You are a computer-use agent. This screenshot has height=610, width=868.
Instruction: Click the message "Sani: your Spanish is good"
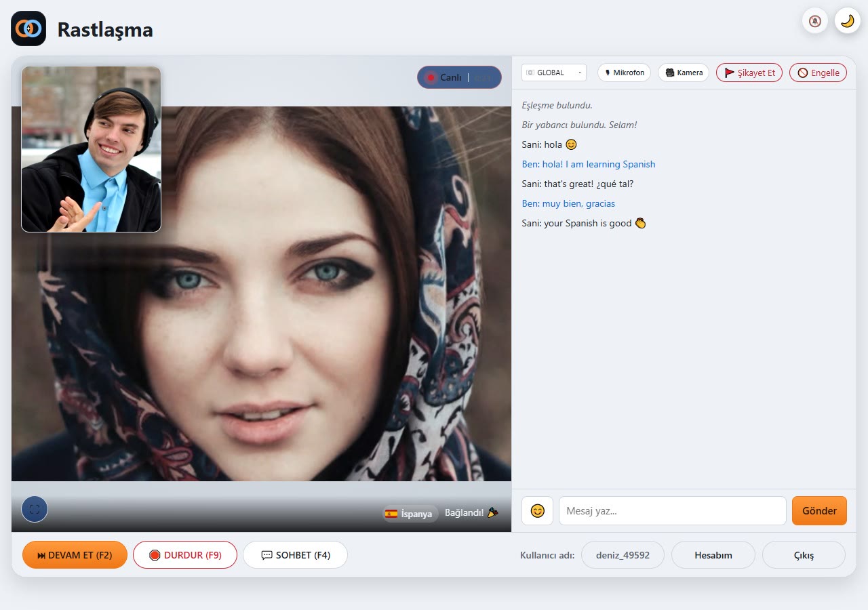584,223
